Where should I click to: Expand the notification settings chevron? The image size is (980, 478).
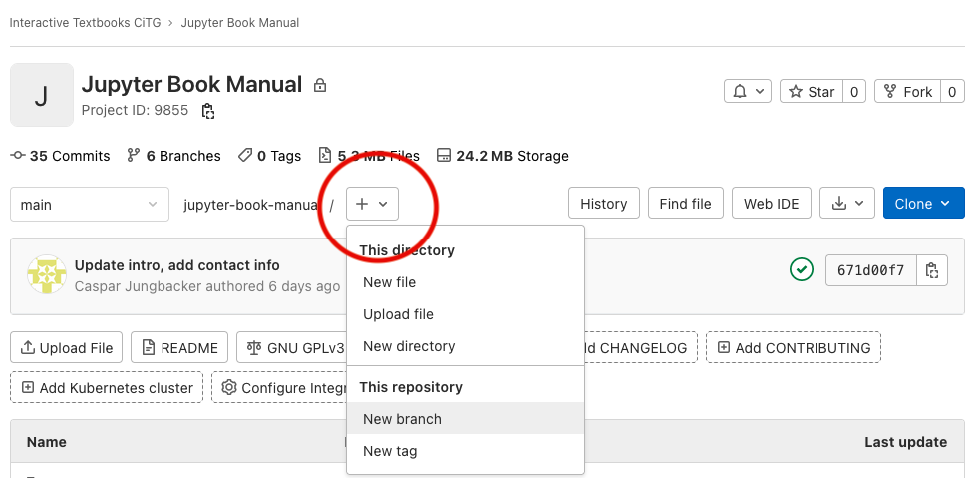[760, 92]
